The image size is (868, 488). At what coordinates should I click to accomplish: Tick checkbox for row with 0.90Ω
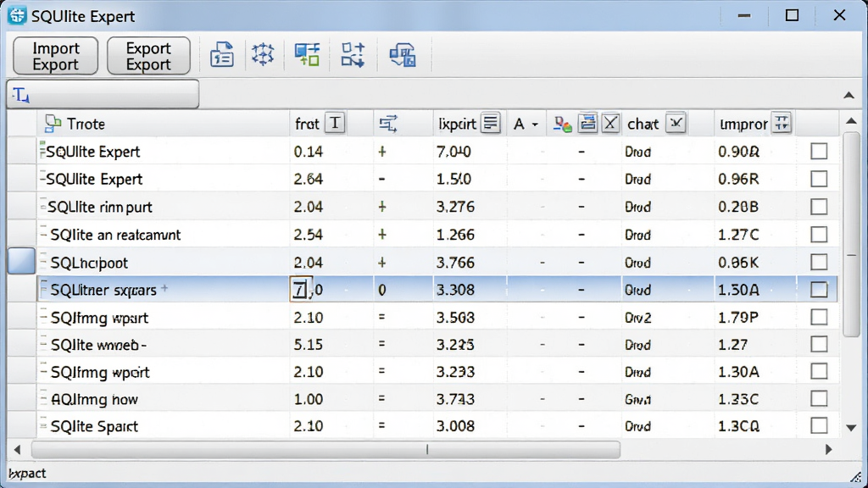[x=819, y=151]
